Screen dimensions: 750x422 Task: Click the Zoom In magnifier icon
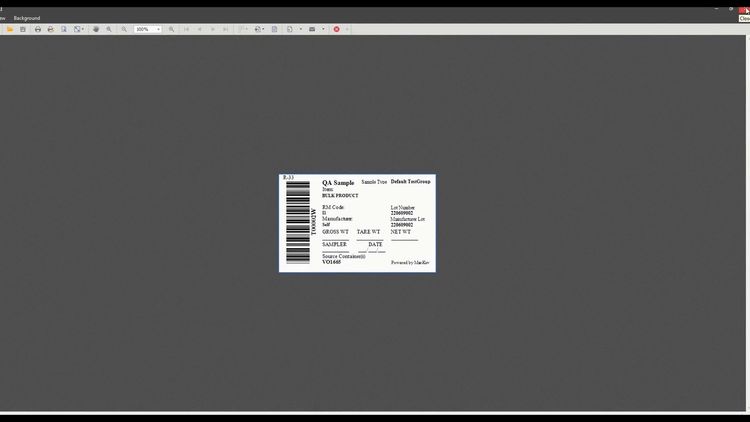pos(171,29)
